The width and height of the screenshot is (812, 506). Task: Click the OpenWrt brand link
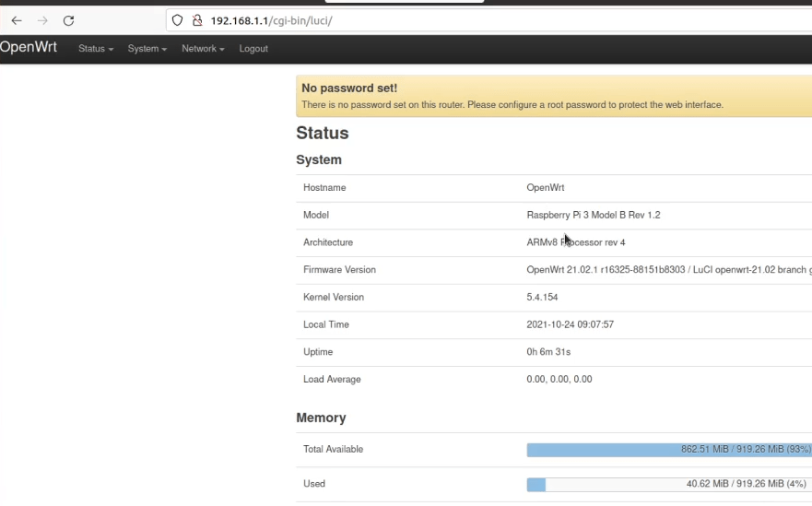[x=29, y=47]
